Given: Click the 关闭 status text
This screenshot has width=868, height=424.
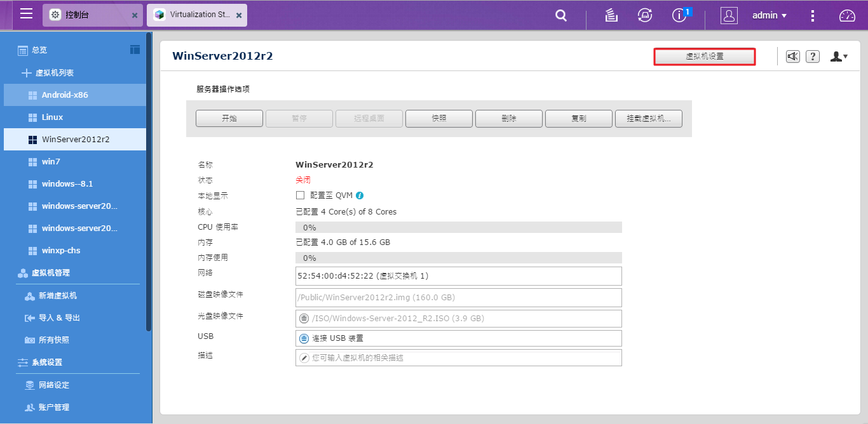Looking at the screenshot, I should [x=303, y=180].
